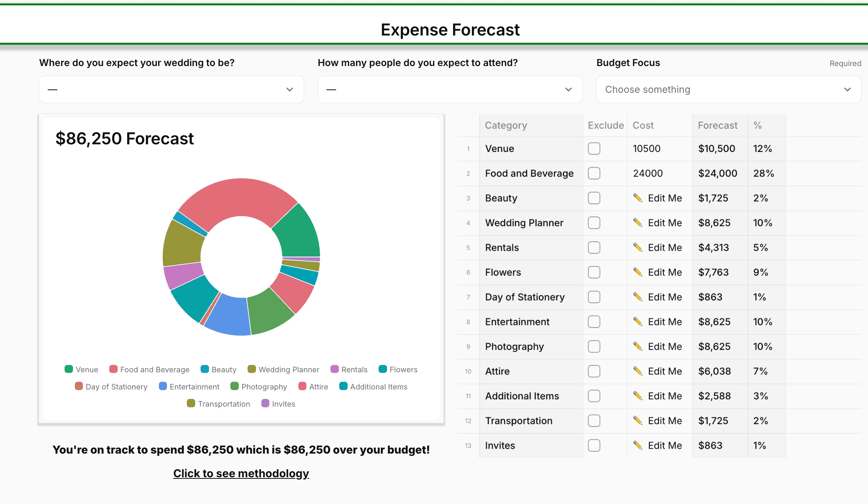Exclude the Rentals category checkbox
This screenshot has width=868, height=504.
pos(594,247)
